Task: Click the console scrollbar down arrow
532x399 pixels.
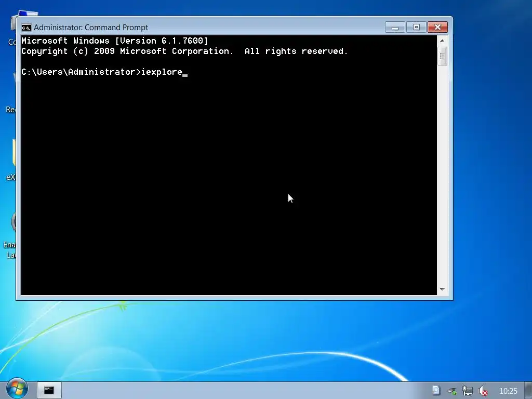Action: (442, 289)
